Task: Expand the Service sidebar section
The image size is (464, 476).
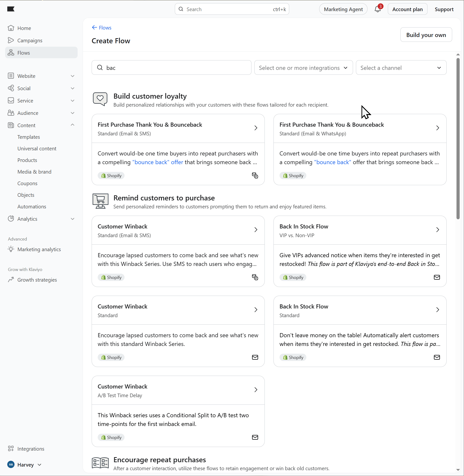Action: tap(72, 101)
